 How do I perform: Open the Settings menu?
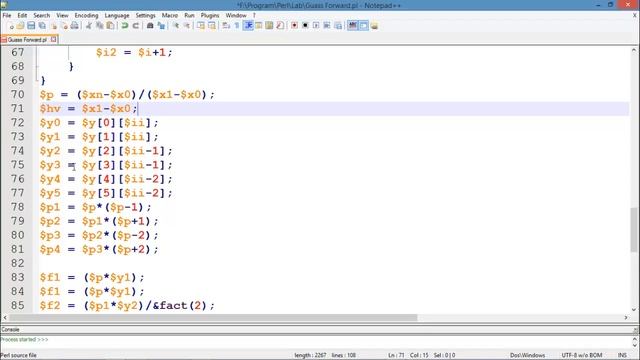(x=146, y=16)
